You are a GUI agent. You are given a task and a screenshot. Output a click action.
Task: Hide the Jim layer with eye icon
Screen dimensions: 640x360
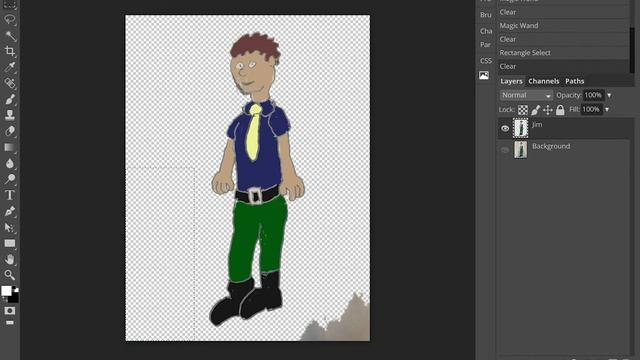505,129
